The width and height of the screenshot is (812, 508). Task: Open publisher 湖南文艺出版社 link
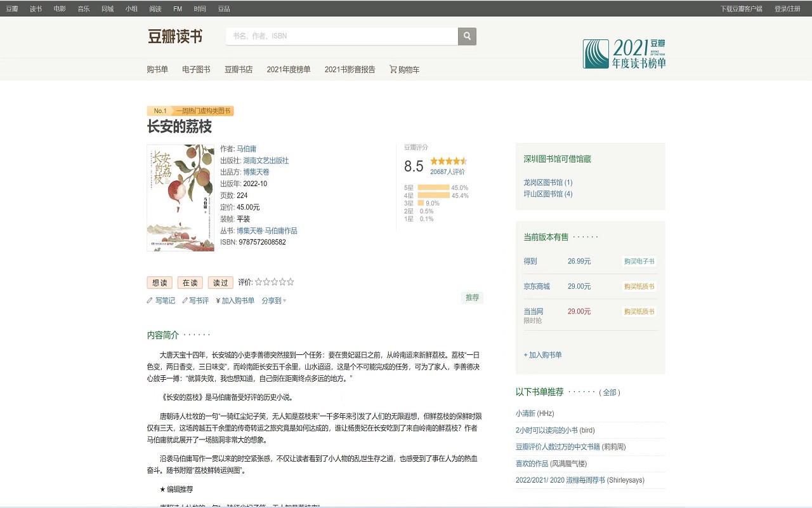266,161
